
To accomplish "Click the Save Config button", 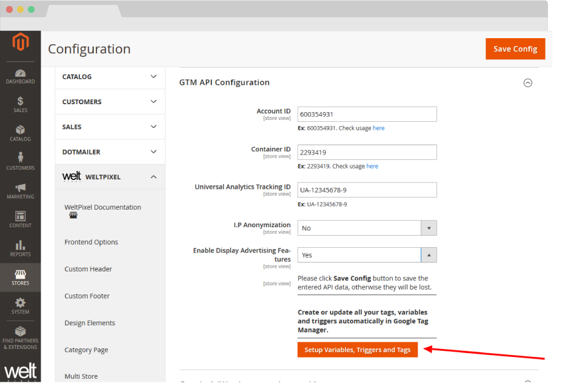I will click(515, 49).
